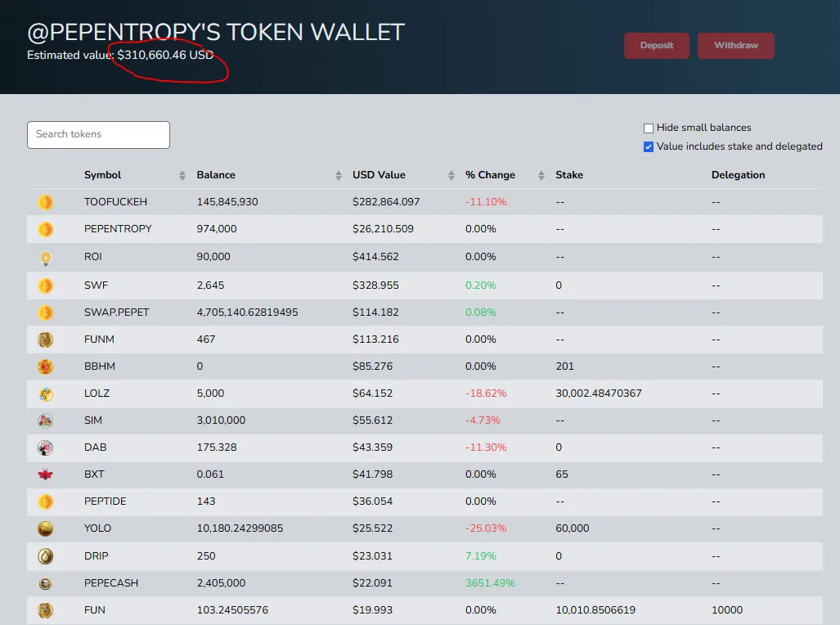
Task: Click the PEPTIDE token coin icon
Action: pos(46,501)
